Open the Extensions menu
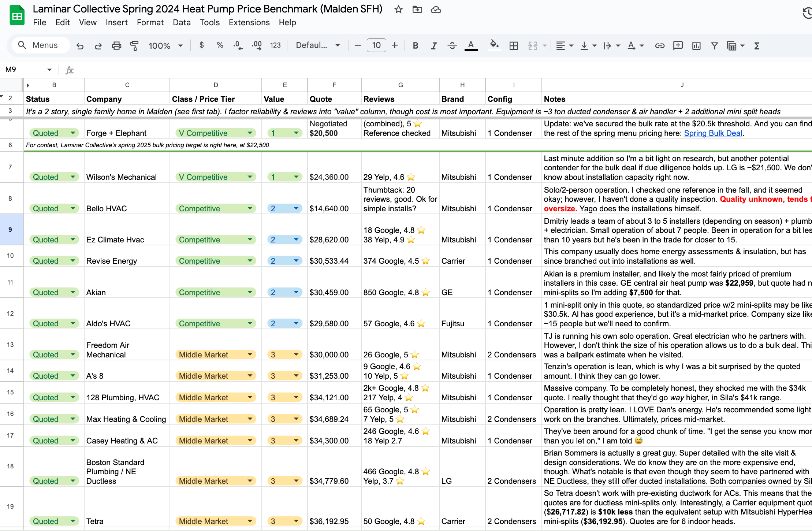The width and height of the screenshot is (812, 531). click(249, 22)
